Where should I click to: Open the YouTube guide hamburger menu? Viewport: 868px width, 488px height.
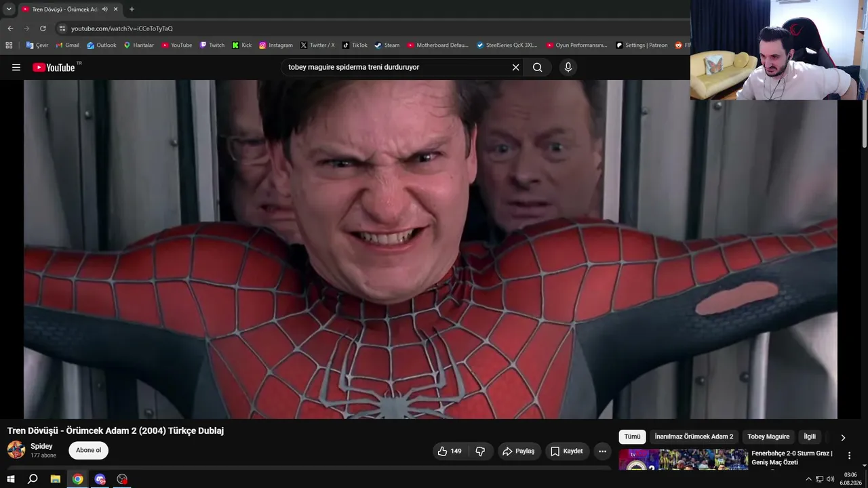pos(16,67)
